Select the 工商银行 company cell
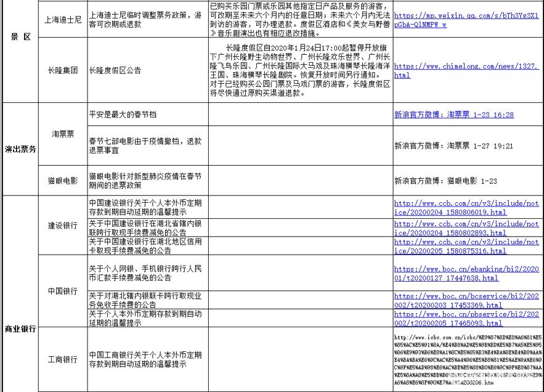Image resolution: width=544 pixels, height=392 pixels. 63,359
